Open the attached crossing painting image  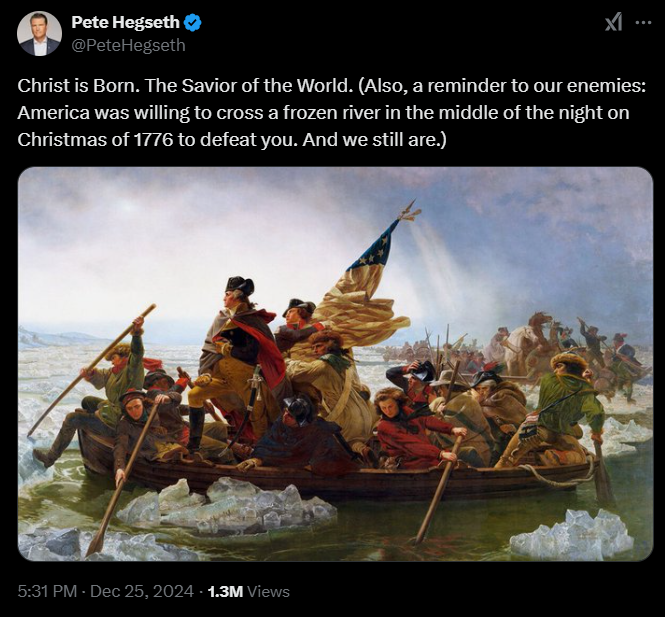click(335, 364)
